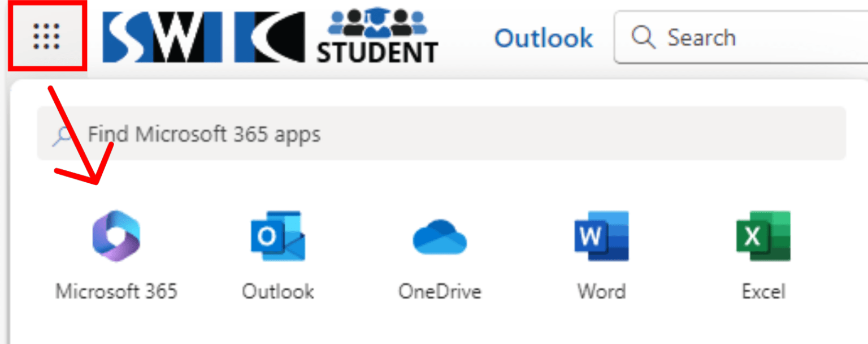The height and width of the screenshot is (344, 868).
Task: Select the Outlook heading text
Action: pyautogui.click(x=543, y=37)
